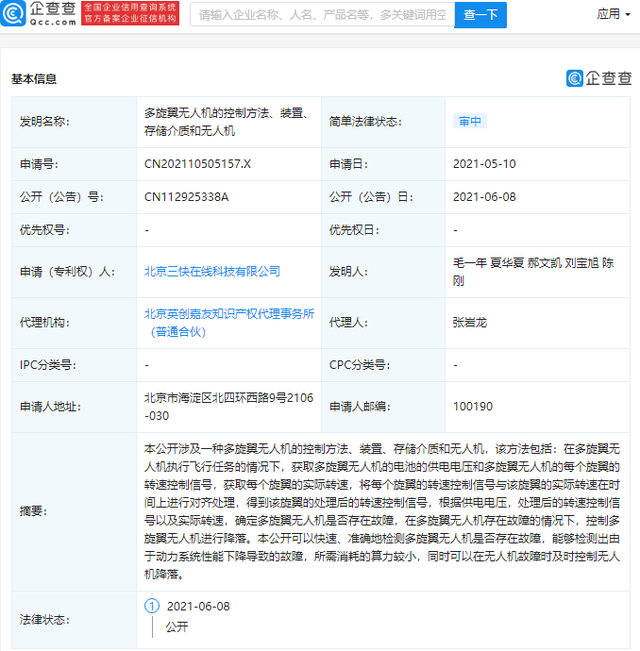Click application number CN202110505157.X

(198, 163)
